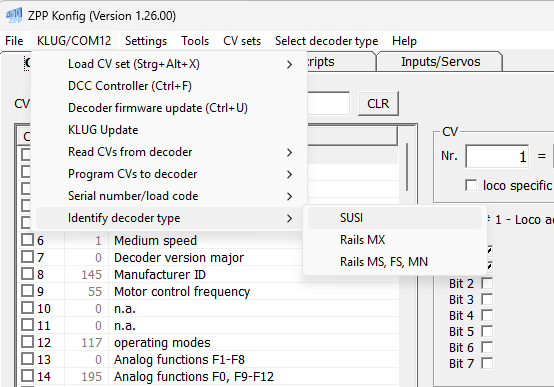Choose Rails MX in the submenu
Viewport: 554px width, 387px height.
point(395,240)
